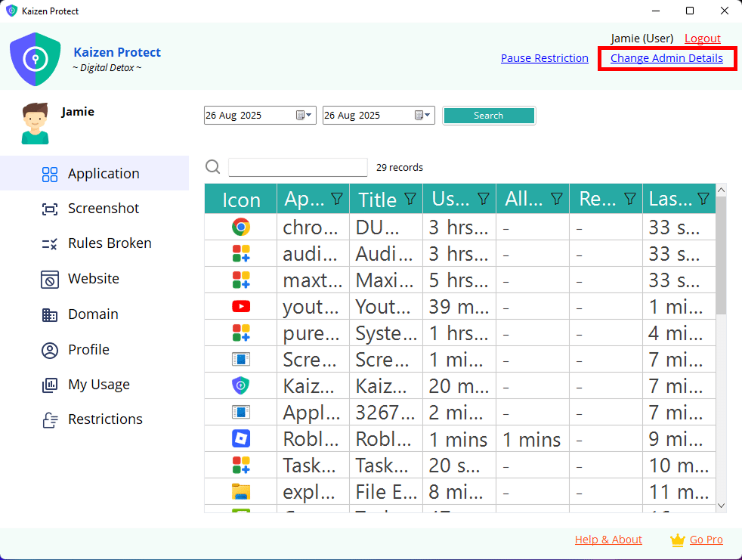Switch to the Website section
The height and width of the screenshot is (560, 742).
click(94, 280)
